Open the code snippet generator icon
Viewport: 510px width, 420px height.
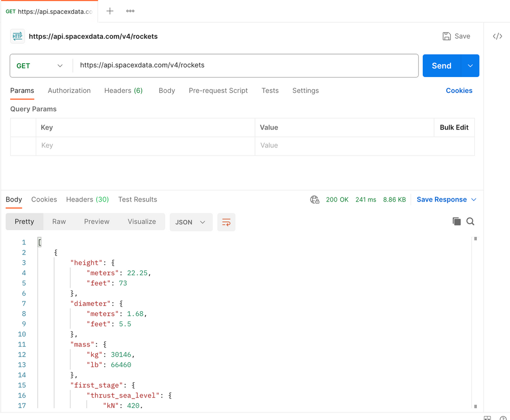(497, 36)
